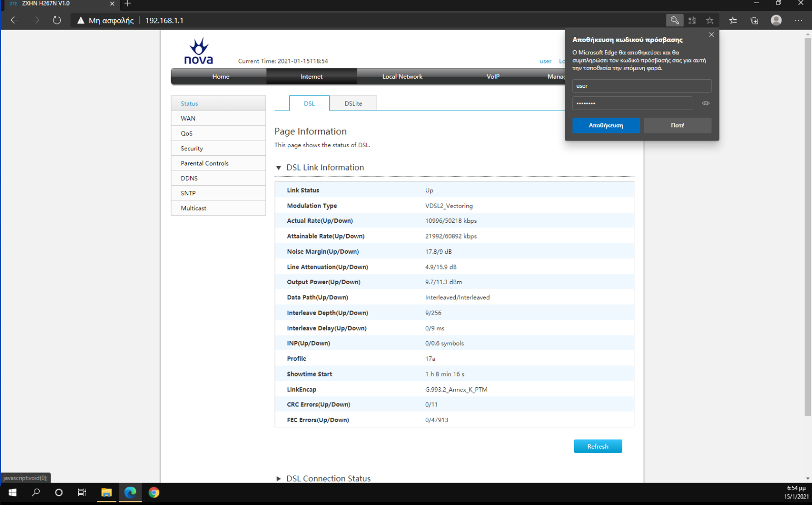Click the 10996/50218 kbps actual rate
This screenshot has width=812, height=505.
point(451,221)
